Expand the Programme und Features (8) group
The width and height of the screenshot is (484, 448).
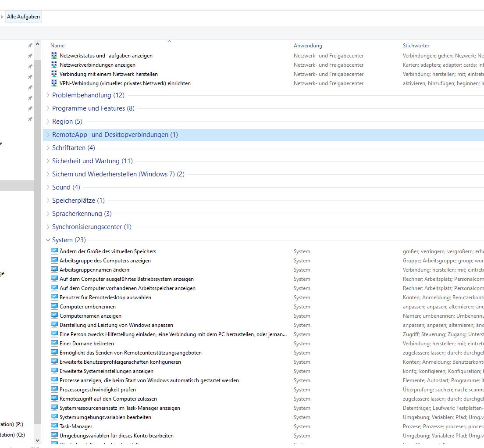[x=48, y=108]
